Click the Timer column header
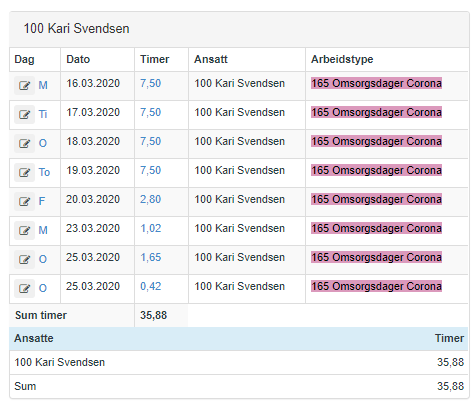The image size is (476, 409). tap(154, 59)
